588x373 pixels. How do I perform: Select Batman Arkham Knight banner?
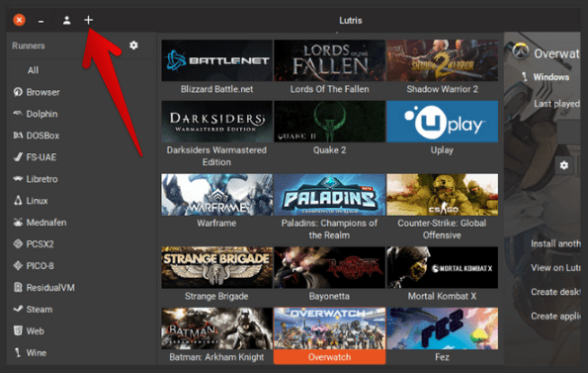pos(216,328)
